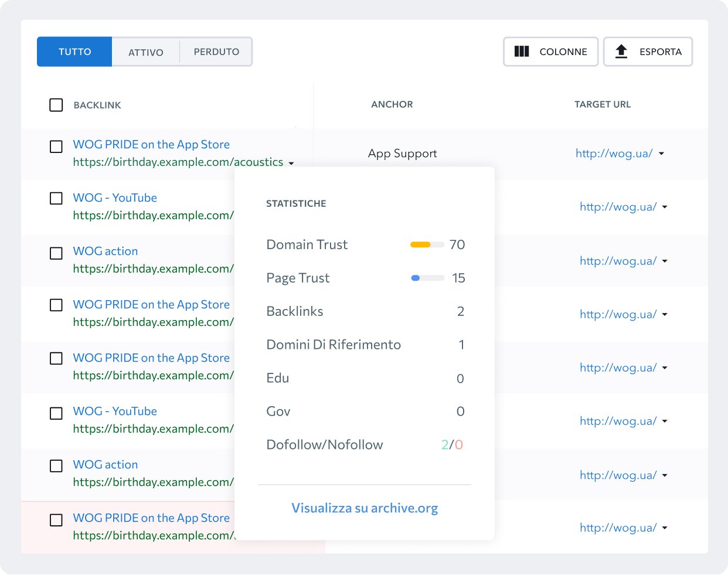Viewport: 728px width, 575px height.
Task: Click the Gov value 0
Action: pos(461,411)
